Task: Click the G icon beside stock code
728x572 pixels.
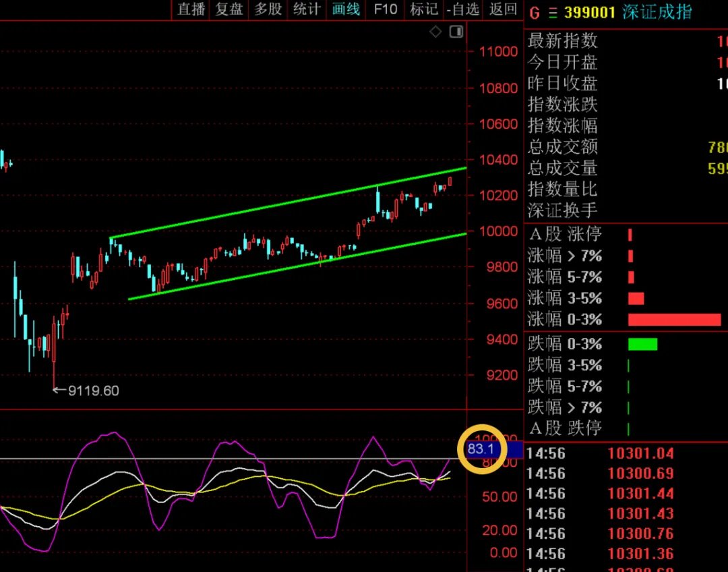Action: pos(535,13)
